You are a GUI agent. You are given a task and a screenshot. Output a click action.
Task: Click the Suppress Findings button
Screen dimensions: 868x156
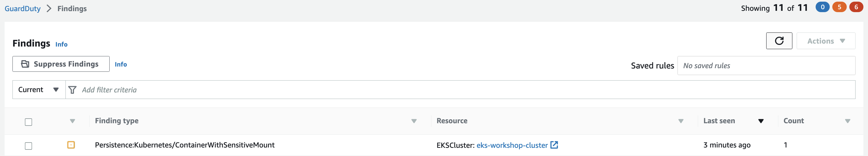pos(61,64)
